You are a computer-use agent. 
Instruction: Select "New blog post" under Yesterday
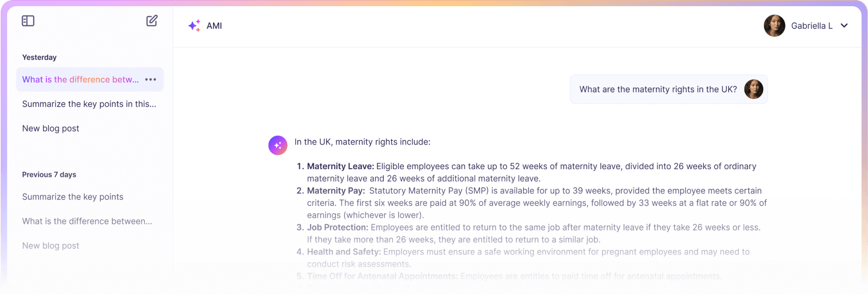pos(51,128)
